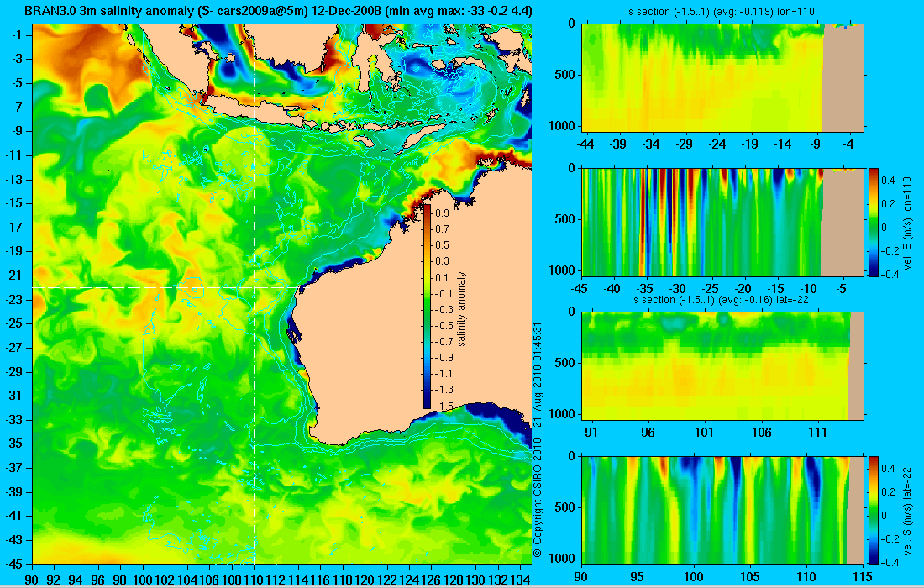Screen dimensions: 924x588
Task: Click the -4 tick below top section panel
Action: (848, 144)
